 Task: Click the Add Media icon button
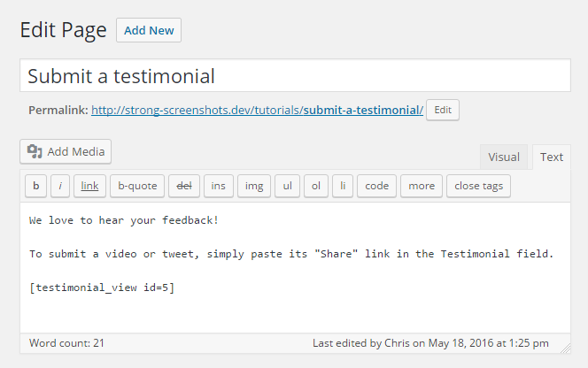[66, 152]
